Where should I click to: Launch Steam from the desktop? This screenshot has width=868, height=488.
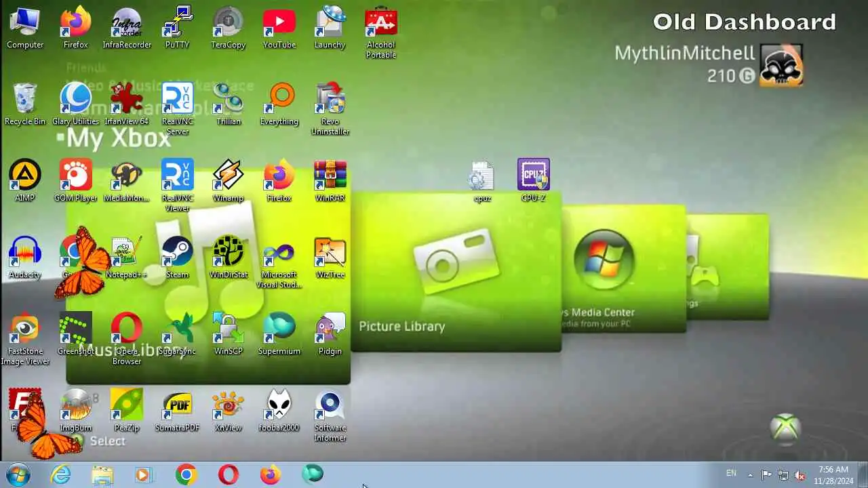click(178, 258)
